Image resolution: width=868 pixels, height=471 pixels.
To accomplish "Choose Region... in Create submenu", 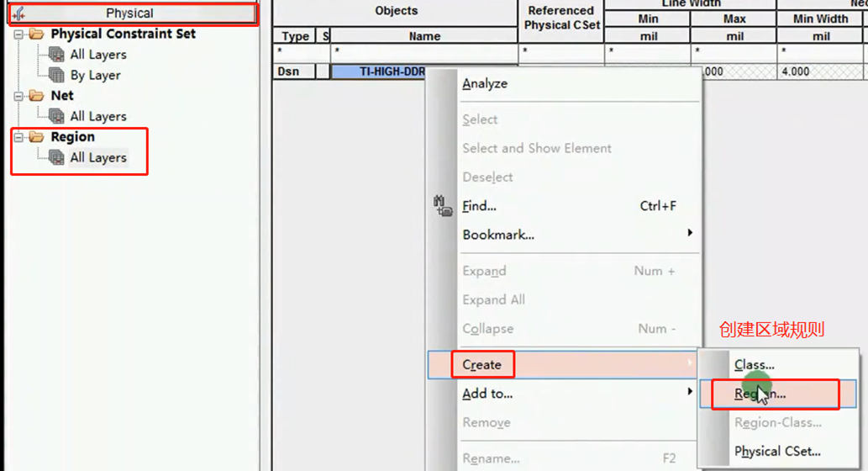I will click(x=778, y=394).
